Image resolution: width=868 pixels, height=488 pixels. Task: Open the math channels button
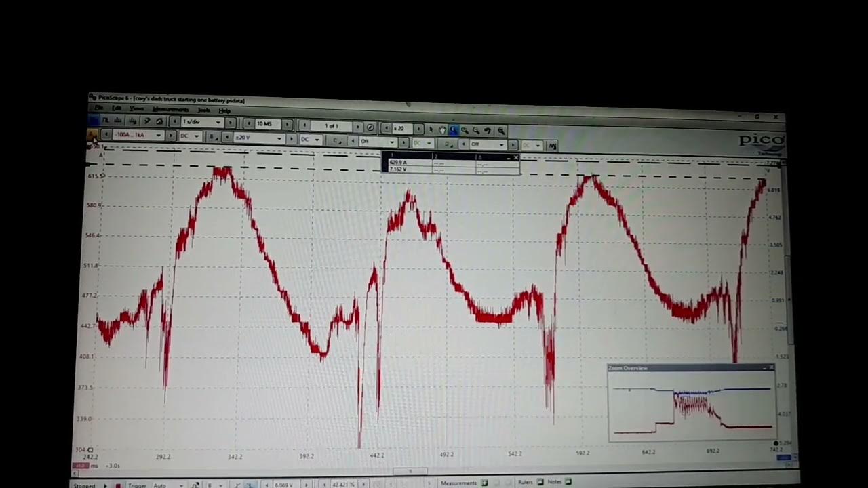[x=552, y=145]
